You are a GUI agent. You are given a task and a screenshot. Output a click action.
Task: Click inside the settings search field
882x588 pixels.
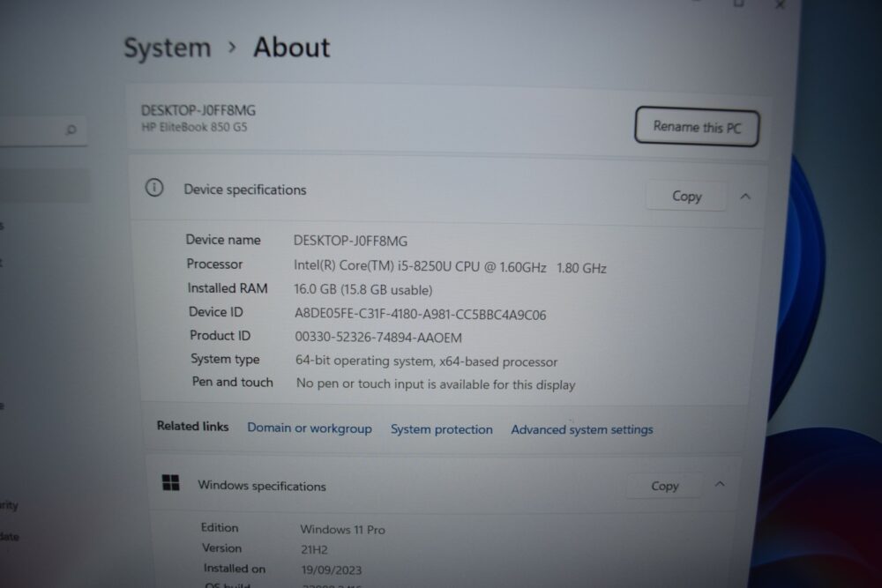tap(42, 130)
